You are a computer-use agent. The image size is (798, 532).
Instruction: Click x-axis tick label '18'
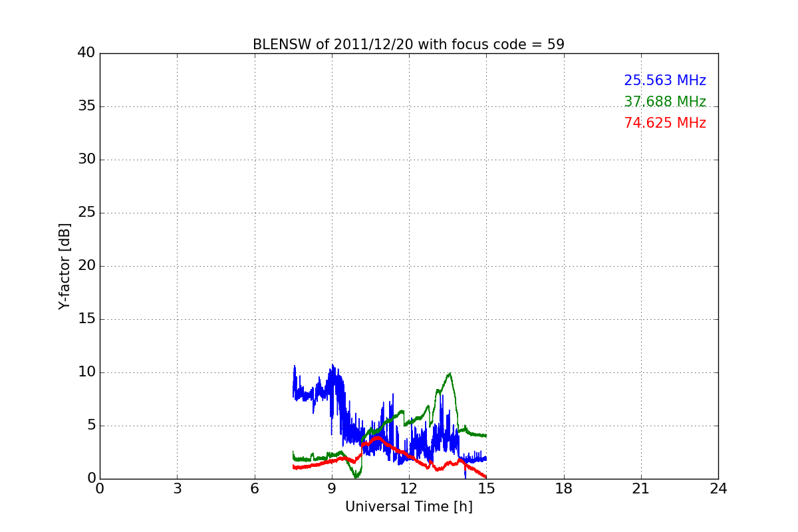pos(564,489)
